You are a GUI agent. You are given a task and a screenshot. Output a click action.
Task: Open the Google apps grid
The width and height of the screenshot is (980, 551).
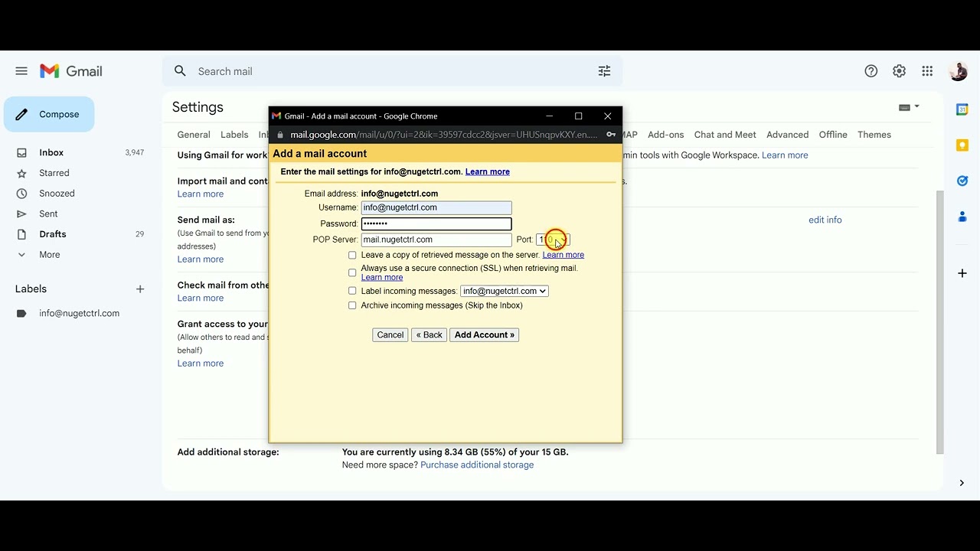point(927,71)
